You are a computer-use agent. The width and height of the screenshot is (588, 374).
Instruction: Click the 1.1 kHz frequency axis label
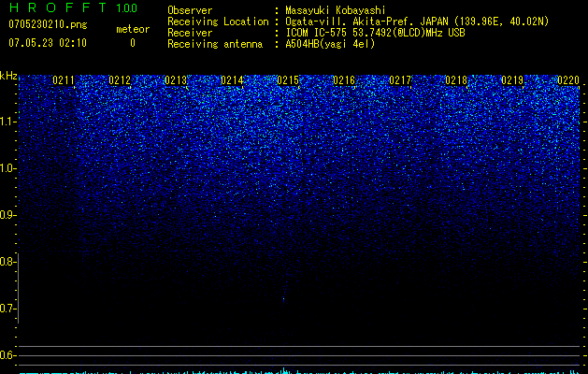click(7, 122)
